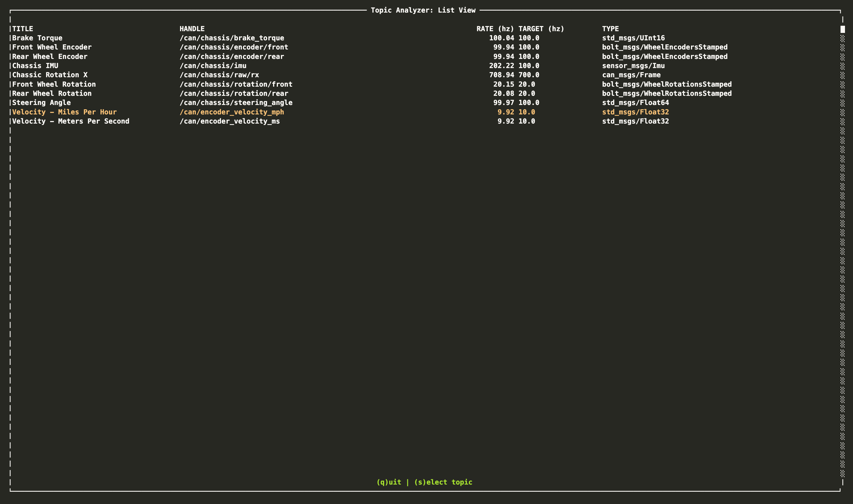Select the Brake Torque topic row

37,38
